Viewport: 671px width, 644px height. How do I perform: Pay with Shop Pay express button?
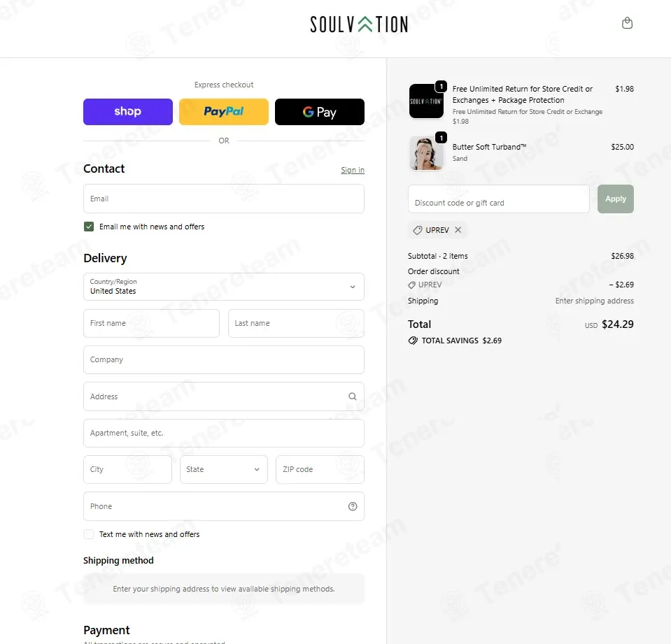(128, 112)
